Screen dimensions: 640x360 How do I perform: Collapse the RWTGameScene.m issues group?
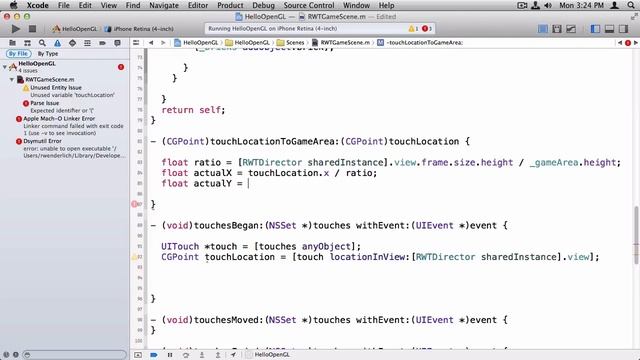click(x=12, y=80)
